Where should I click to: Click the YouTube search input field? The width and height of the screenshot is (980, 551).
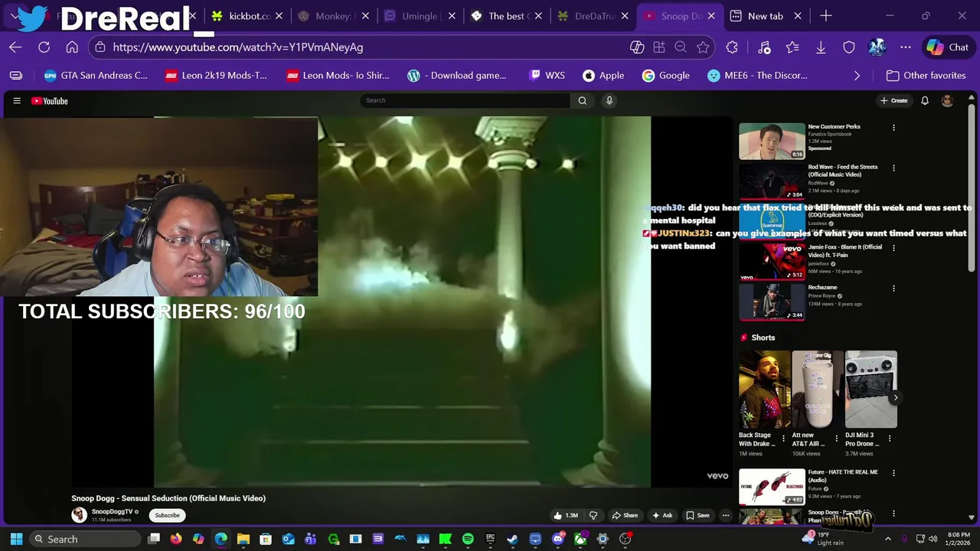(x=465, y=100)
